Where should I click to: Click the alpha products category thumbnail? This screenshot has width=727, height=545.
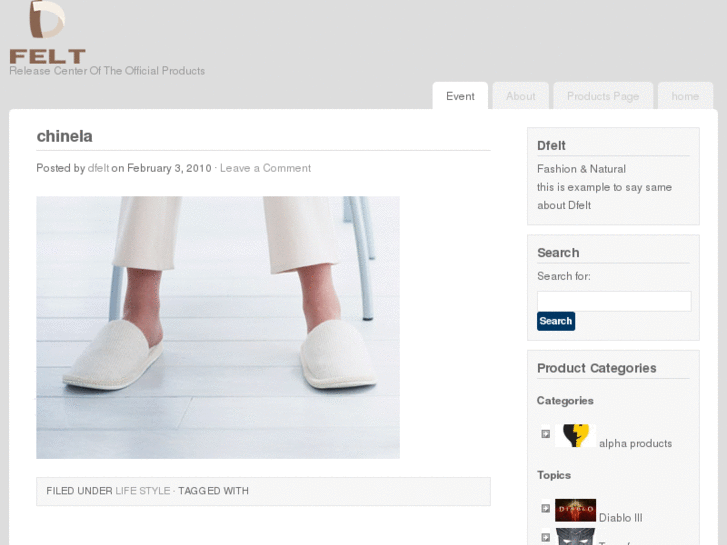(575, 436)
